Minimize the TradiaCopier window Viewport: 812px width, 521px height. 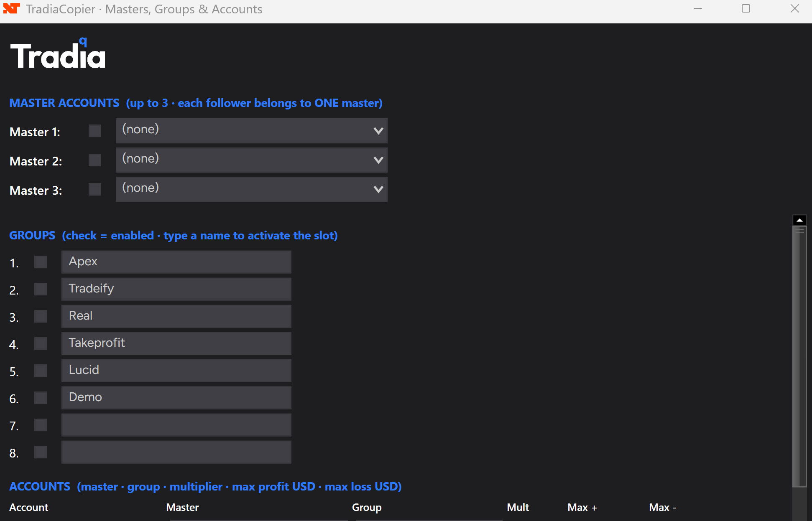pyautogui.click(x=698, y=9)
